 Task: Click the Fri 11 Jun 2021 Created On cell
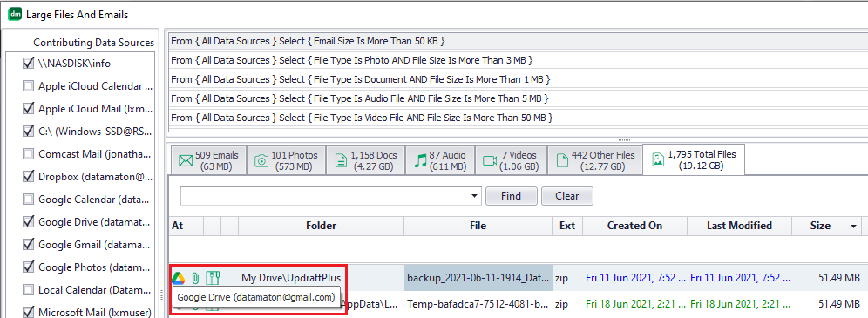coord(635,278)
